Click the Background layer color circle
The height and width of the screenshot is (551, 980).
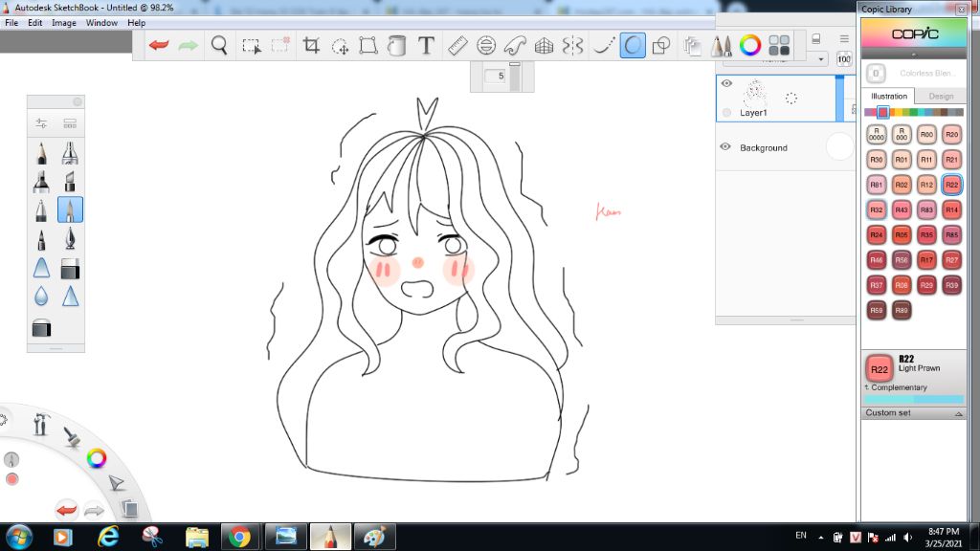[x=838, y=146]
